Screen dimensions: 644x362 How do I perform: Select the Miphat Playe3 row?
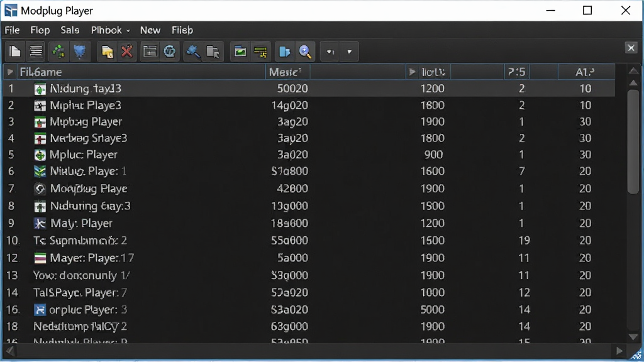click(x=309, y=106)
